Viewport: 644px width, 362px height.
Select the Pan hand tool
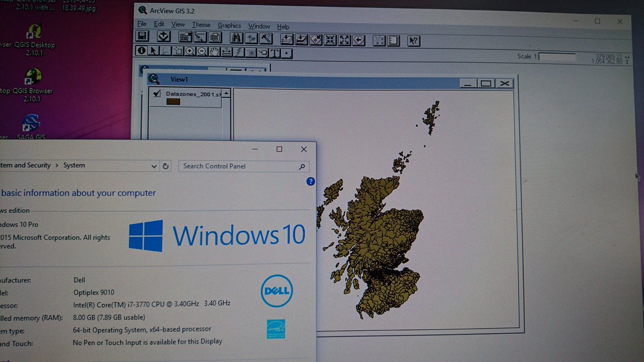pos(214,52)
